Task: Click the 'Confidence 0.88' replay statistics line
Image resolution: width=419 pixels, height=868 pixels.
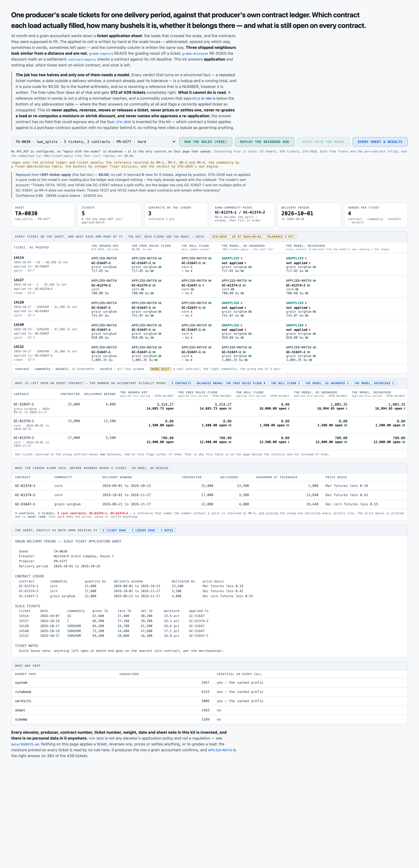Action: [x=59, y=196]
